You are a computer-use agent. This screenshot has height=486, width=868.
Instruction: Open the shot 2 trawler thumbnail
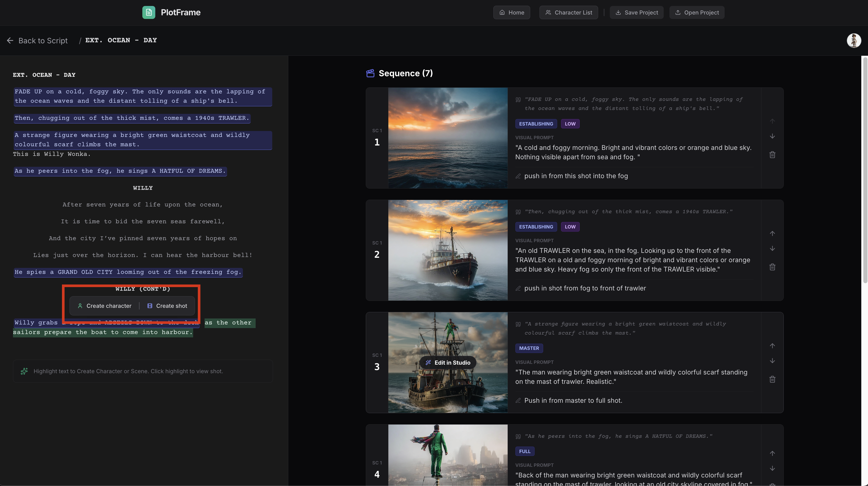tap(447, 250)
